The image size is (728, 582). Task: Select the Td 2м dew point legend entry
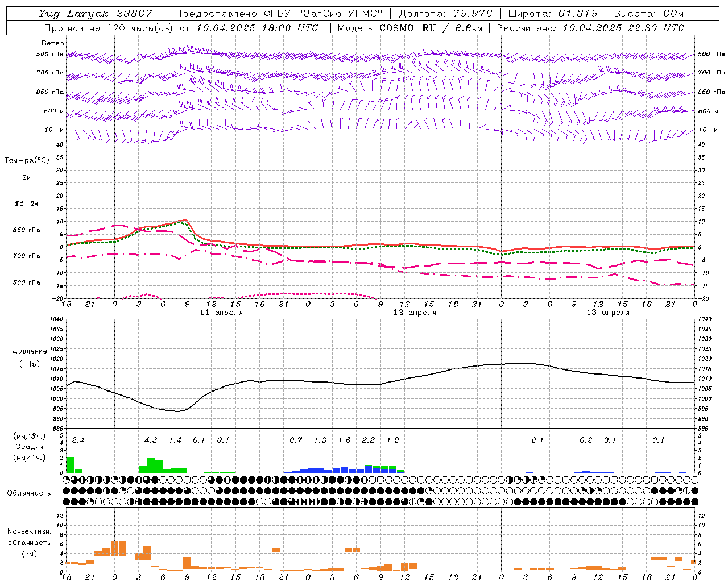27,203
